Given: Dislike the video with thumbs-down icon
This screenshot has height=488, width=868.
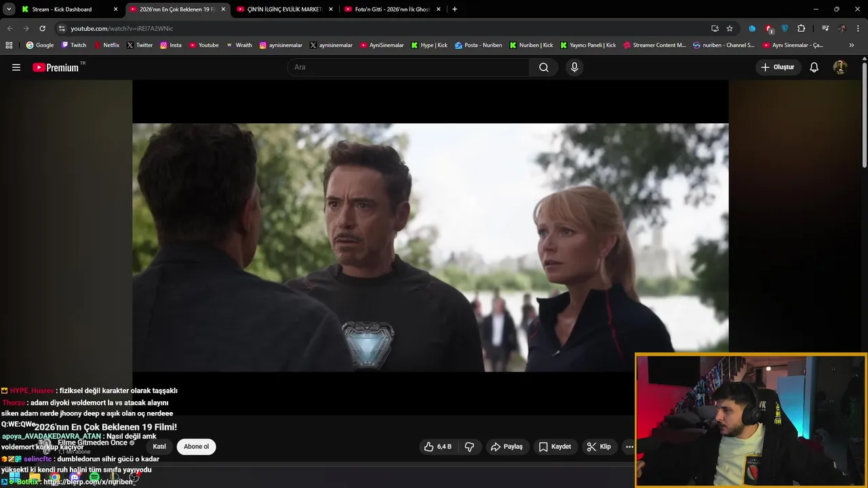Looking at the screenshot, I should [x=469, y=447].
